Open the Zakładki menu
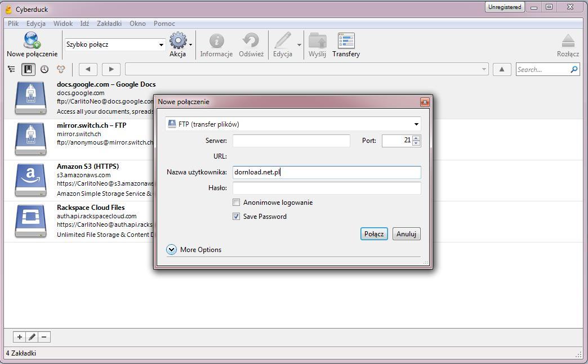Image resolution: width=588 pixels, height=364 pixels. pyautogui.click(x=109, y=23)
